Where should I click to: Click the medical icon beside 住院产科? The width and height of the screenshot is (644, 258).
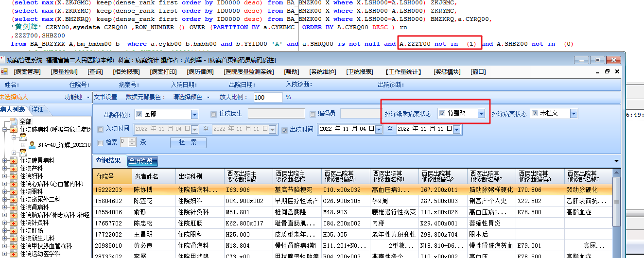point(14,168)
